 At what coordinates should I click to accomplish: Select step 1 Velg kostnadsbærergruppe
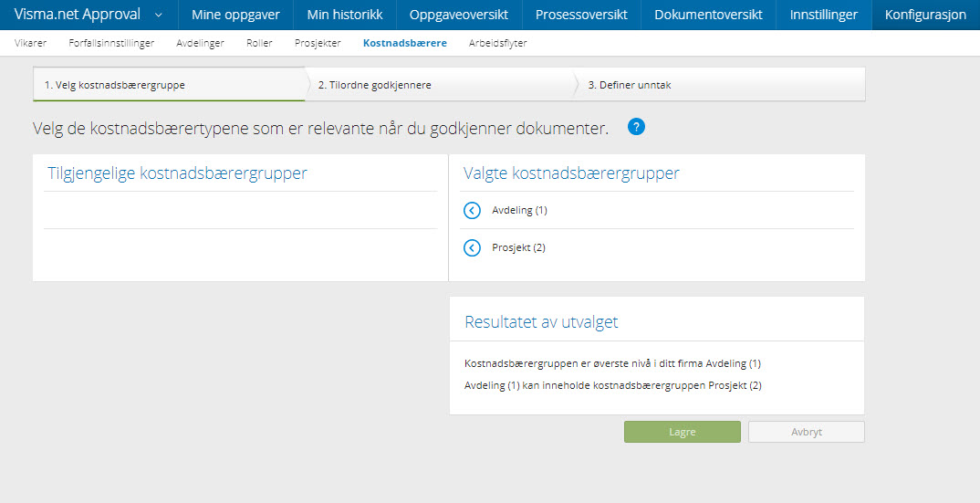point(169,85)
